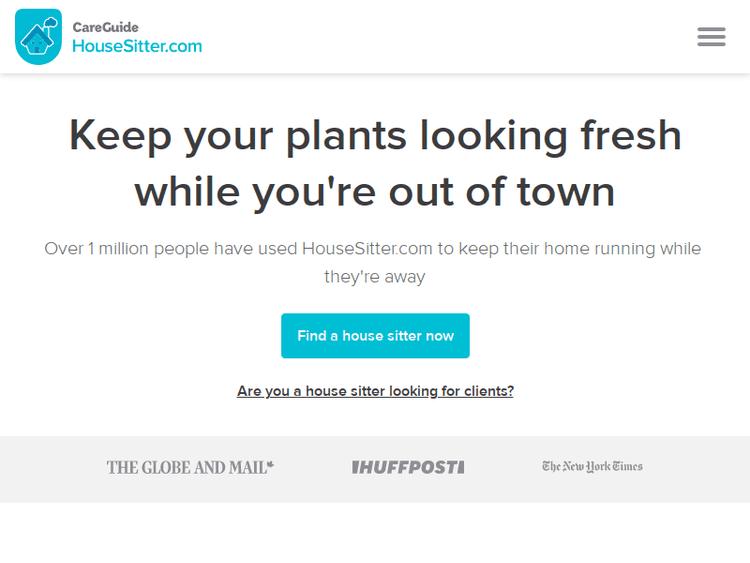
Task: Click The New York Times logo
Action: pyautogui.click(x=592, y=467)
